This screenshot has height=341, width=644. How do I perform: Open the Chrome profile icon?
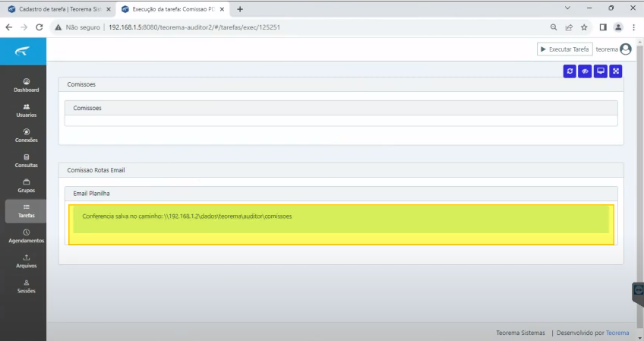(618, 27)
